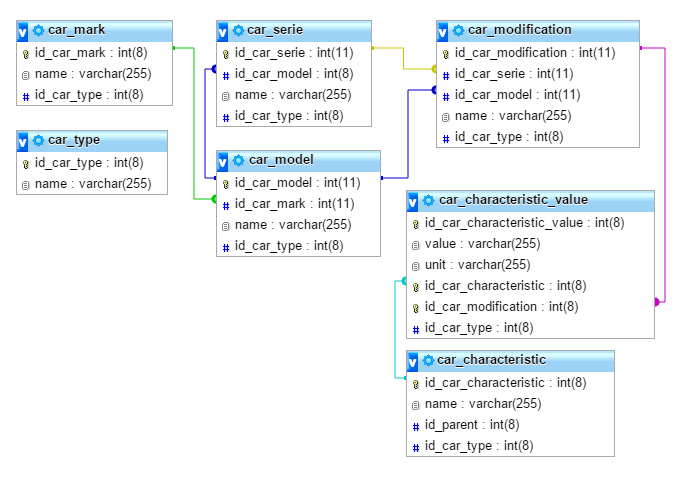Click the text-type icon beside value : varchar(255)
Screen dimensions: 685x479
[416, 245]
